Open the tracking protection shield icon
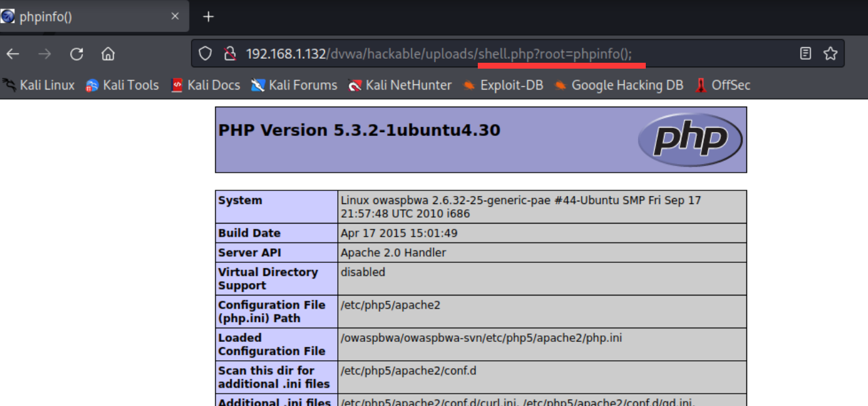 (x=205, y=54)
